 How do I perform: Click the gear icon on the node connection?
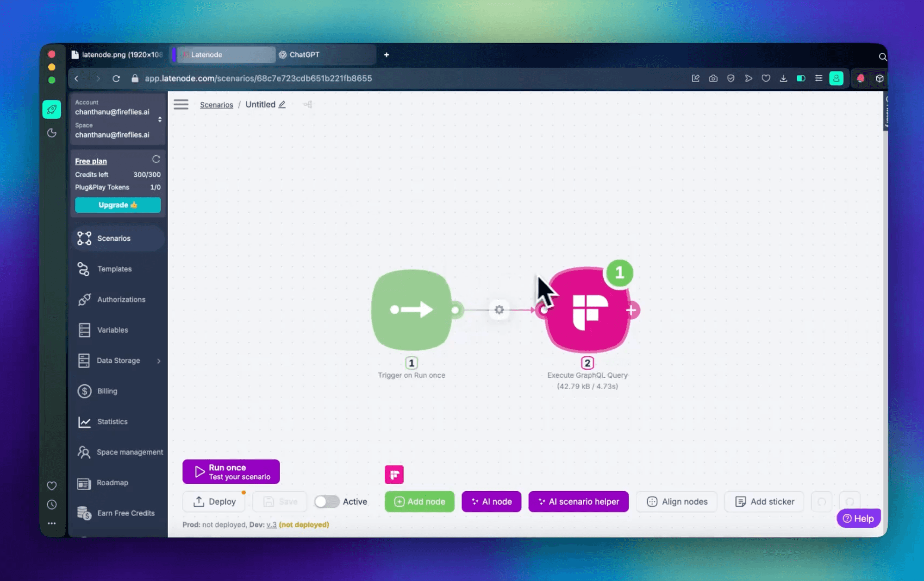click(499, 309)
